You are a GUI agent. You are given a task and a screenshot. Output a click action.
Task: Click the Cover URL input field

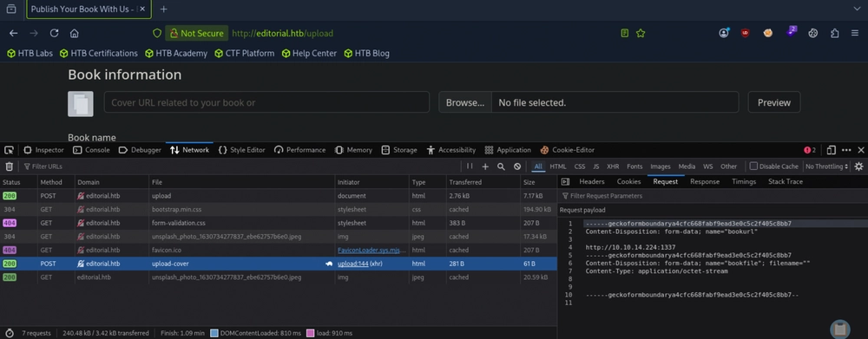point(266,102)
